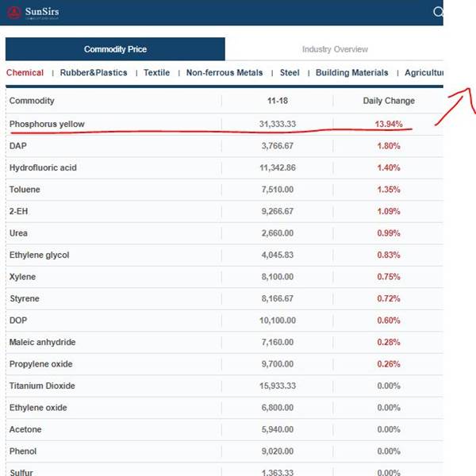This screenshot has height=476, width=476.
Task: Click the search magnifier icon
Action: pyautogui.click(x=438, y=12)
